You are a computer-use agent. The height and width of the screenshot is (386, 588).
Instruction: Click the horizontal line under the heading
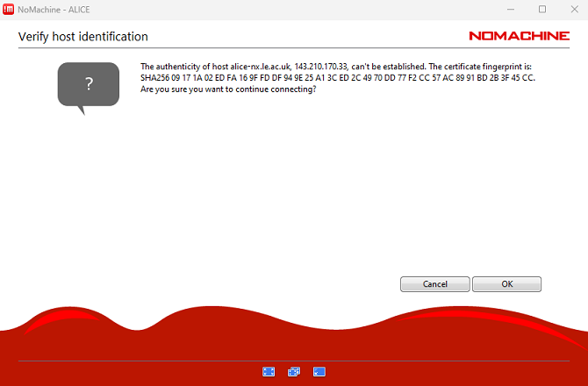(x=294, y=48)
